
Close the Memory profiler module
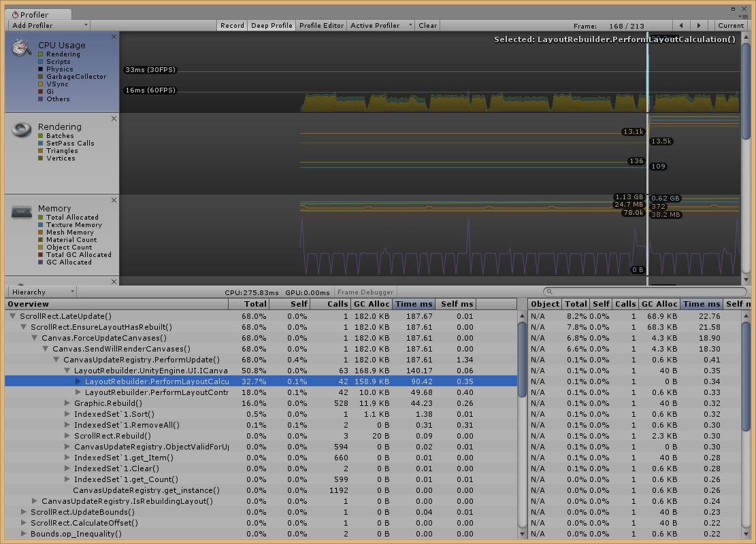[x=114, y=200]
